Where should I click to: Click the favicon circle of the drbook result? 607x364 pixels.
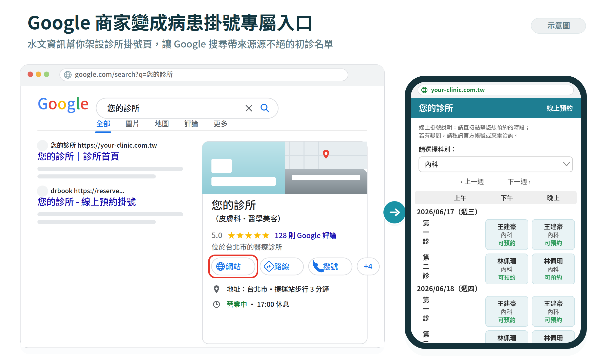click(42, 191)
